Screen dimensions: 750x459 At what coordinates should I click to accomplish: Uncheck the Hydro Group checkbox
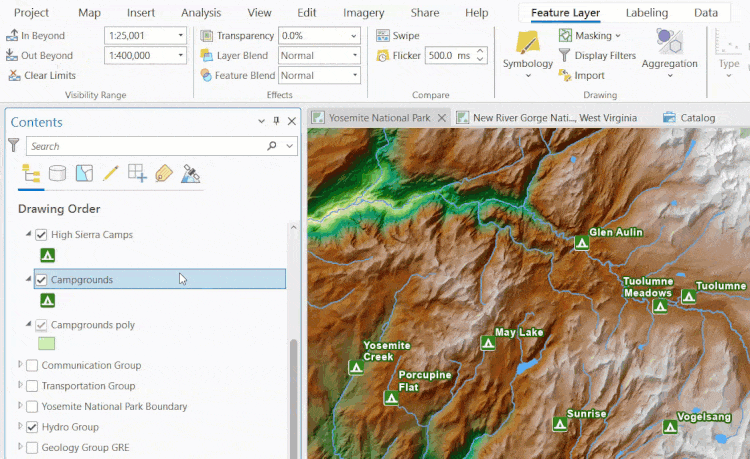[x=32, y=427]
